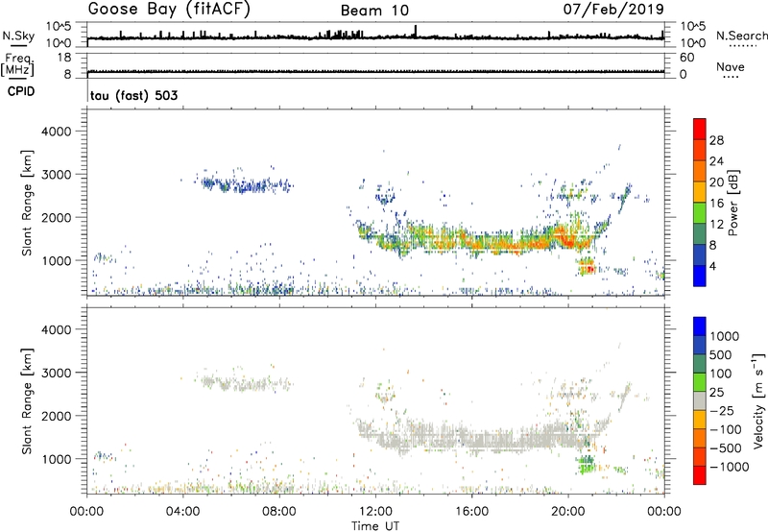Click the date "07/Feb/2019"
Viewport: 768px width, 532px height.
(613, 10)
